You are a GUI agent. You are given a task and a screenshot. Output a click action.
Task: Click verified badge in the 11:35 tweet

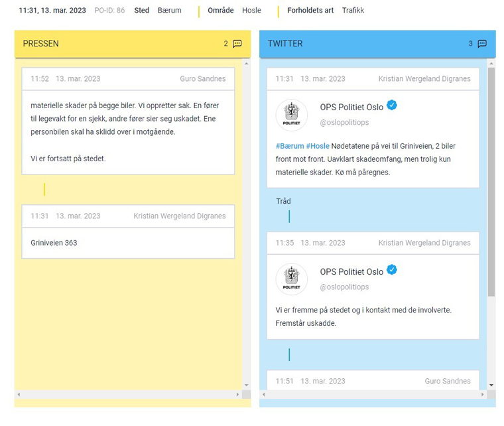(392, 270)
